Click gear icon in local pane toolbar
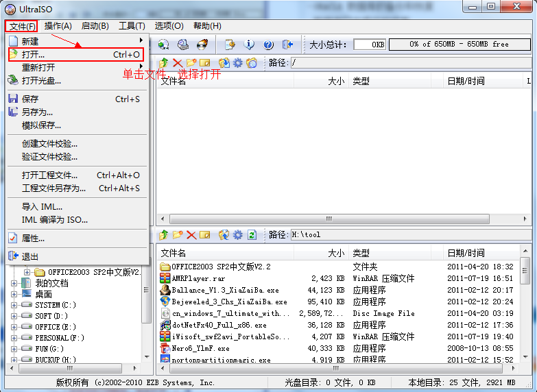The width and height of the screenshot is (537, 392). pyautogui.click(x=238, y=235)
